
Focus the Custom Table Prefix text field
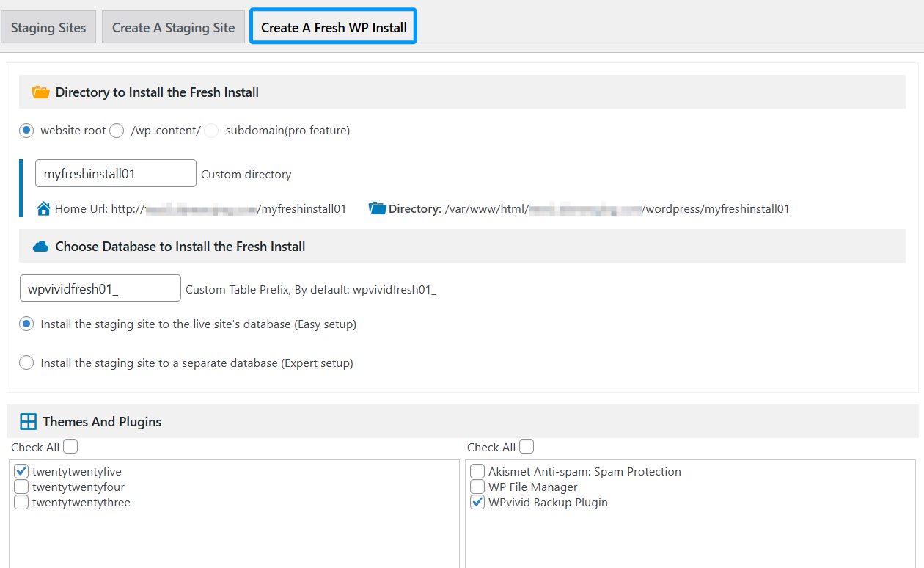100,289
